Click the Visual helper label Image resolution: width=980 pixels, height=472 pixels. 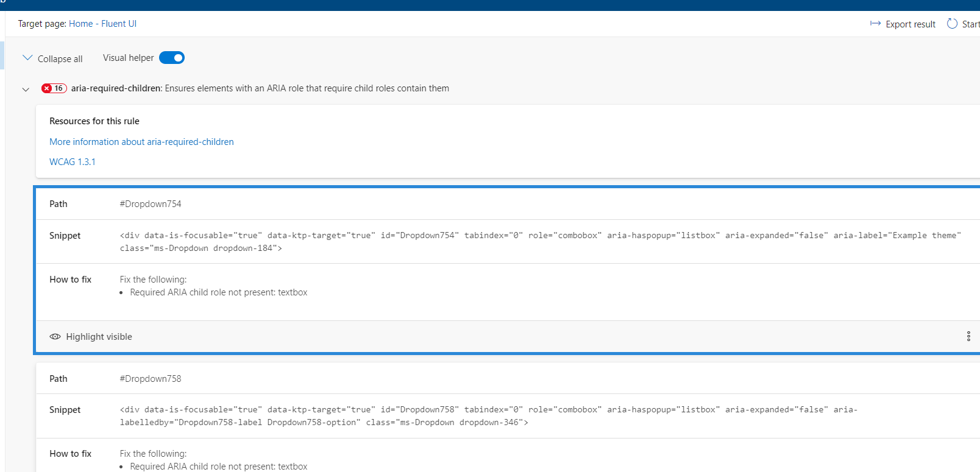pos(128,58)
